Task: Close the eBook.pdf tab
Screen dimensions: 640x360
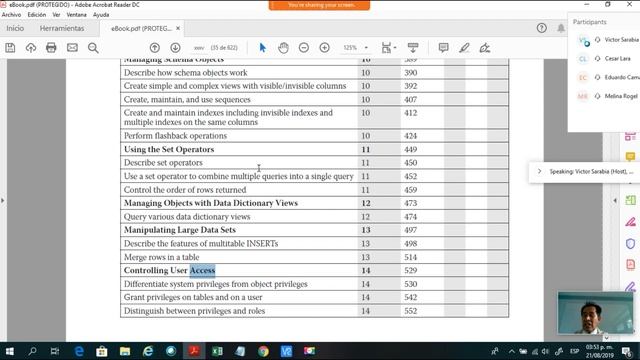Action: click(178, 28)
